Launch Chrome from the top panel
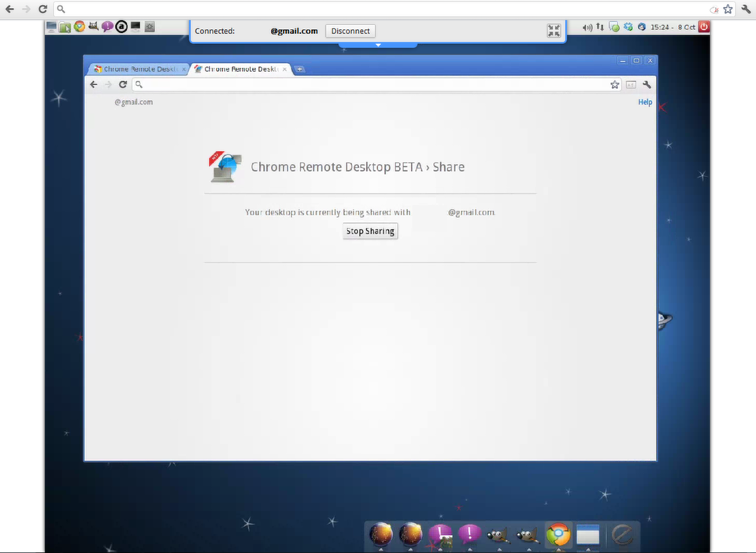Image resolution: width=756 pixels, height=553 pixels. tap(80, 27)
